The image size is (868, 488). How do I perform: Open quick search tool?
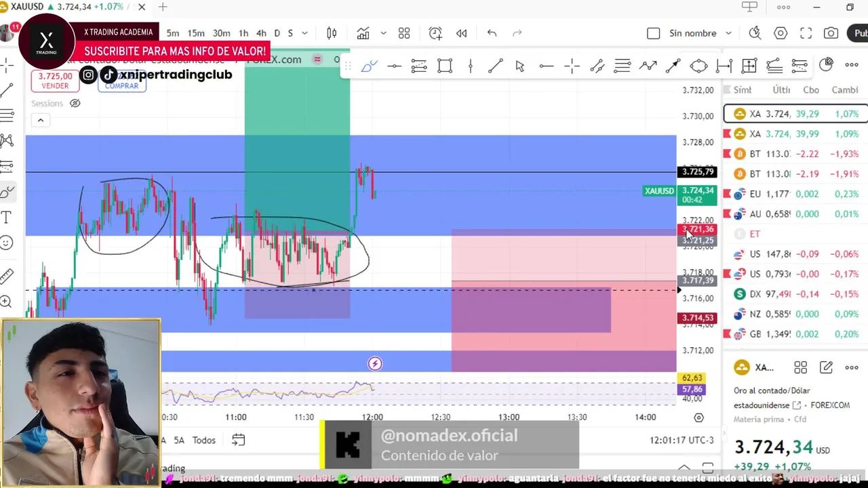755,33
